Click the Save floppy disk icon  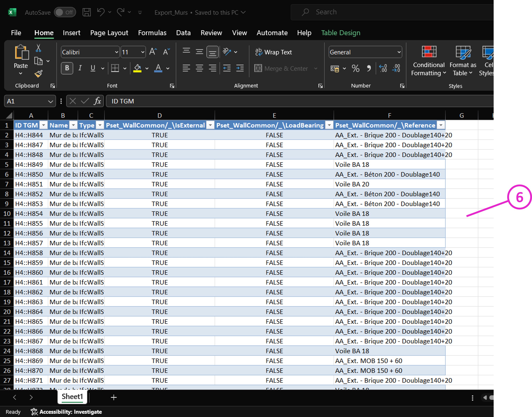pyautogui.click(x=86, y=12)
